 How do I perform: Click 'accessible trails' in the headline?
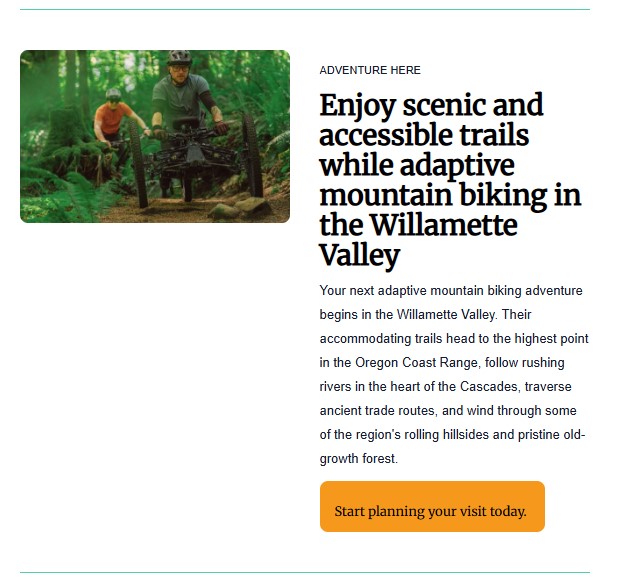[x=424, y=135]
